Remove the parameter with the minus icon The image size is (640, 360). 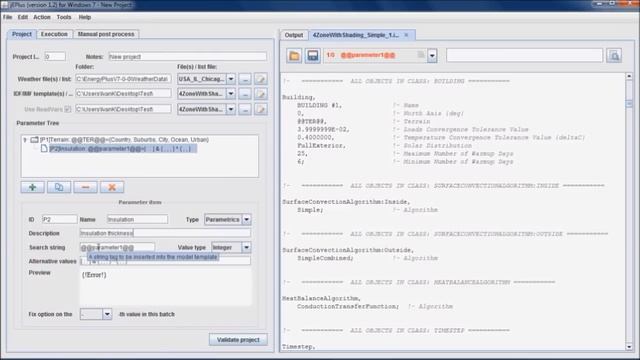click(x=85, y=187)
